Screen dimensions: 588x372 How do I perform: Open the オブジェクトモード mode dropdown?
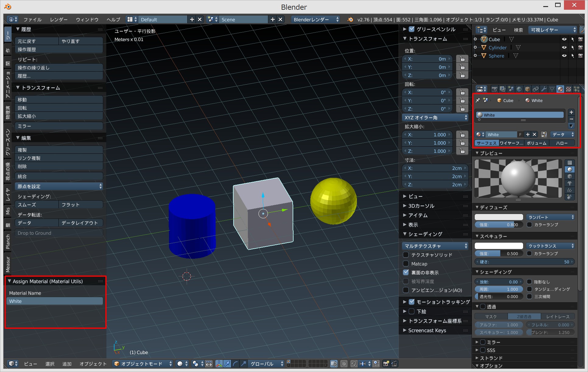(x=143, y=364)
